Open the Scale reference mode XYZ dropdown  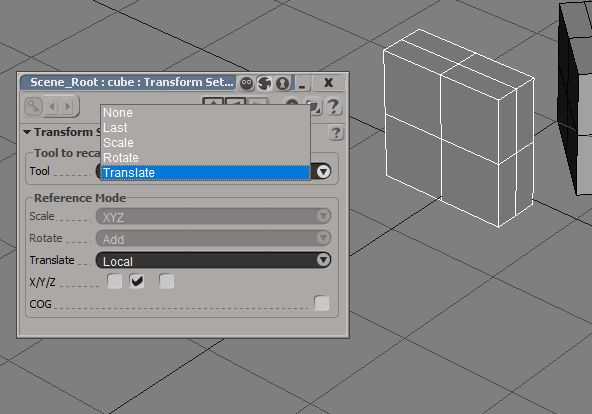(x=213, y=217)
